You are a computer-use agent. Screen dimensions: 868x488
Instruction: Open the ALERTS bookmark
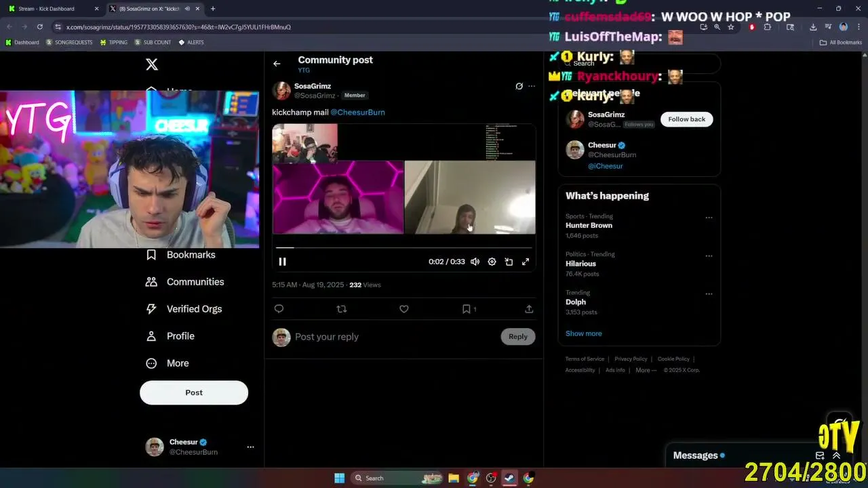tap(191, 43)
